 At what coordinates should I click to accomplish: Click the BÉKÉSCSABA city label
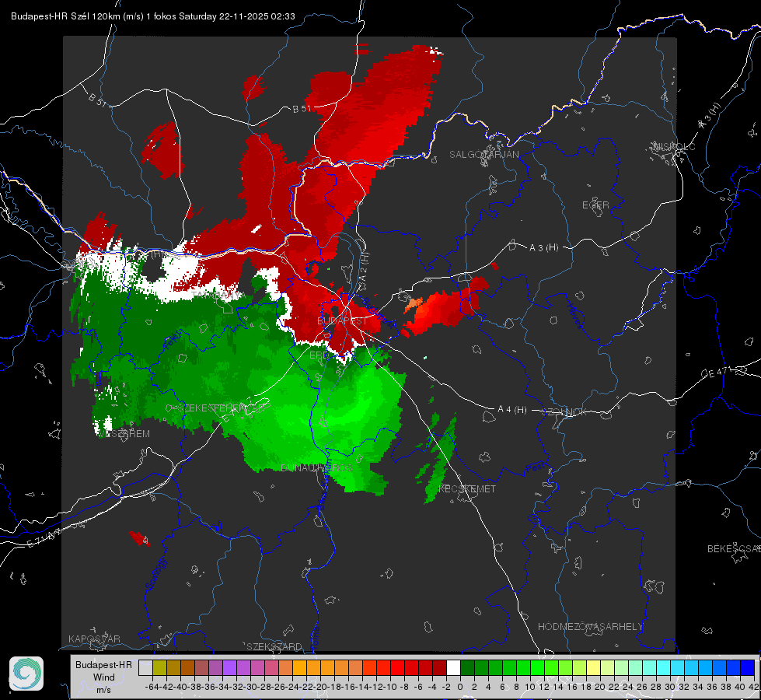[x=734, y=549]
